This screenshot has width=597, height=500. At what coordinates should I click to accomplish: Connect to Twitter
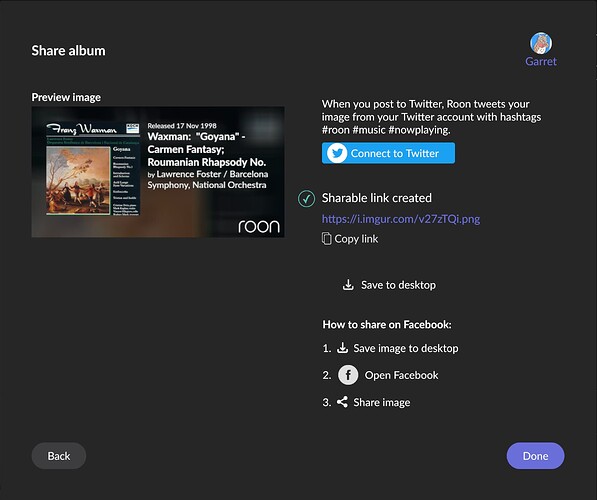pos(388,153)
